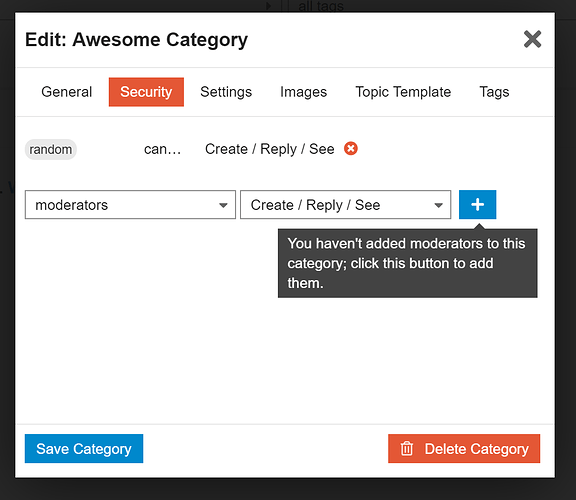
Task: Click the Delete Category button
Action: [x=464, y=449]
